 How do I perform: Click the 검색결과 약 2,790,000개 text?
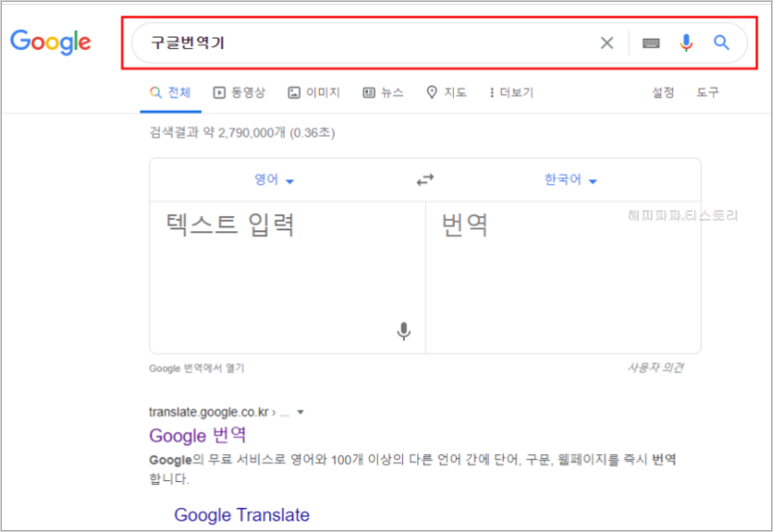(242, 133)
